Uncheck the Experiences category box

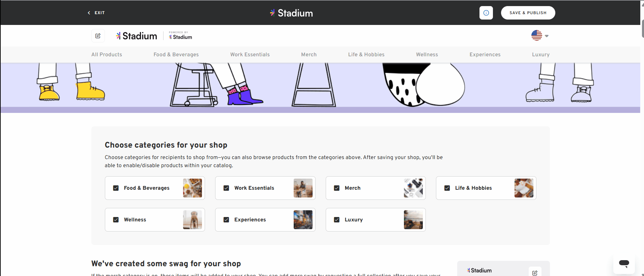[x=226, y=219]
